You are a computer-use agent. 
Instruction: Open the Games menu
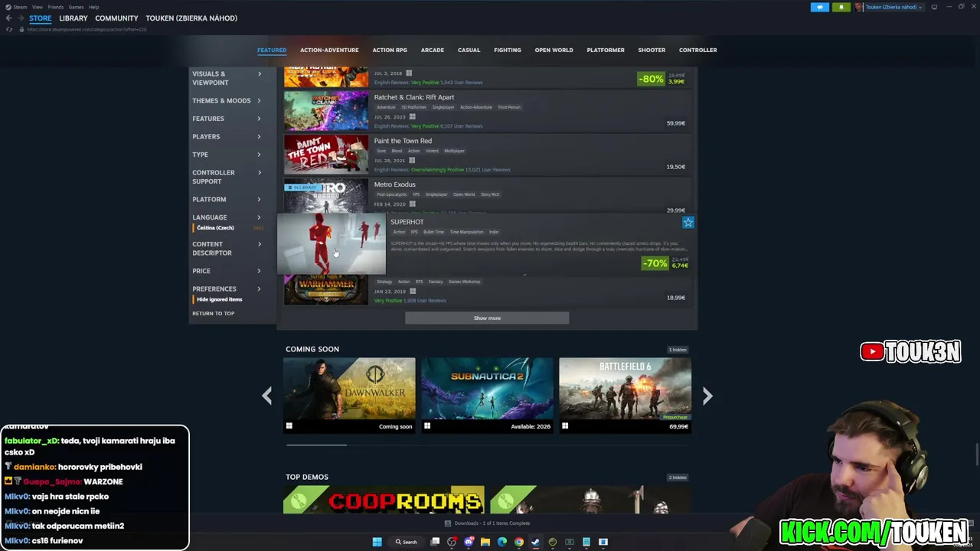pos(76,7)
